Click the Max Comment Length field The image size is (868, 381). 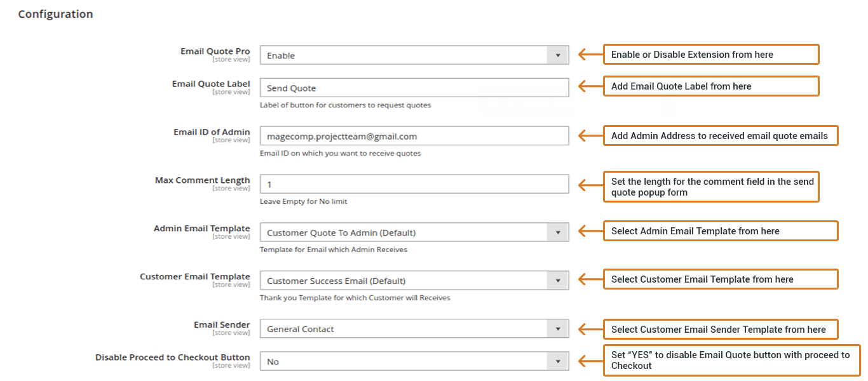[414, 184]
